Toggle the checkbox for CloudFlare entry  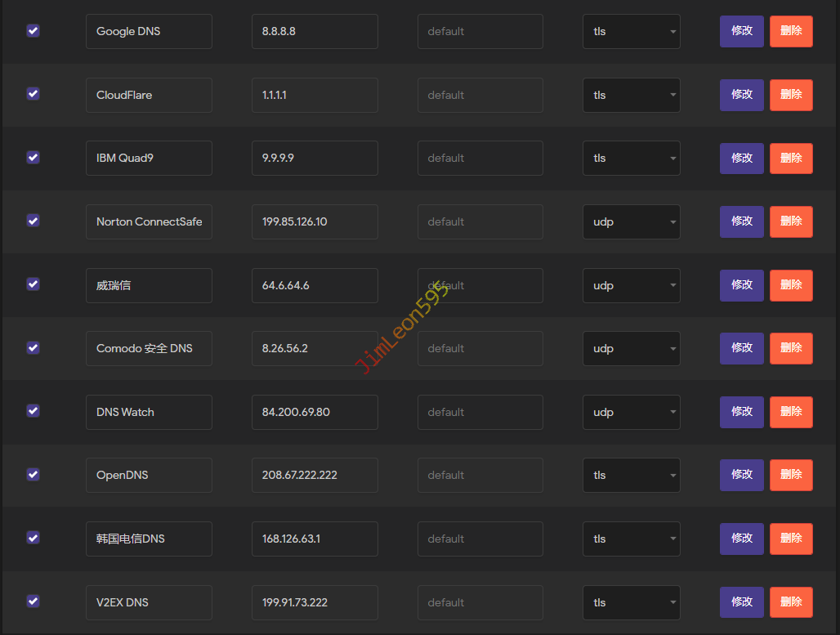(x=33, y=94)
